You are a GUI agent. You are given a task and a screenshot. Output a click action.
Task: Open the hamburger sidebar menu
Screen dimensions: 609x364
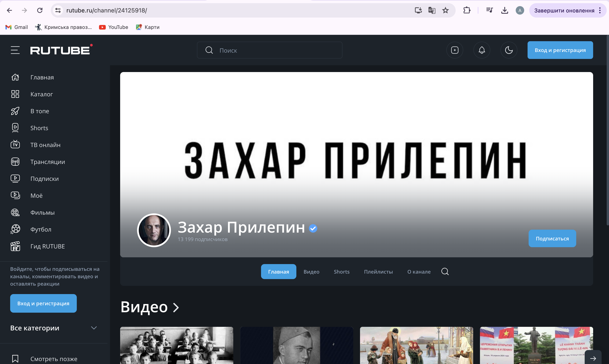(x=15, y=50)
